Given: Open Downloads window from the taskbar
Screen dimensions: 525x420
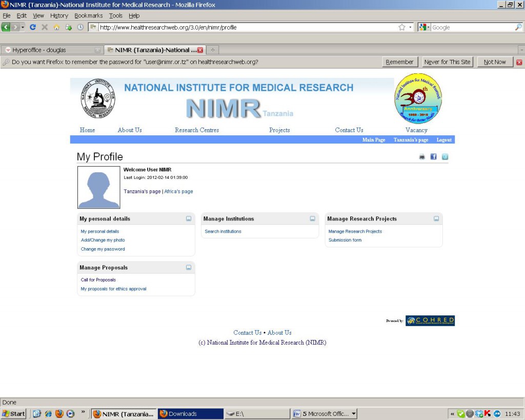Looking at the screenshot, I should pos(190,414).
